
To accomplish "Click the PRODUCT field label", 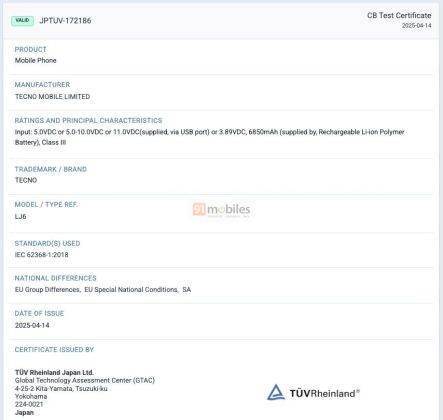I will 30,49.
